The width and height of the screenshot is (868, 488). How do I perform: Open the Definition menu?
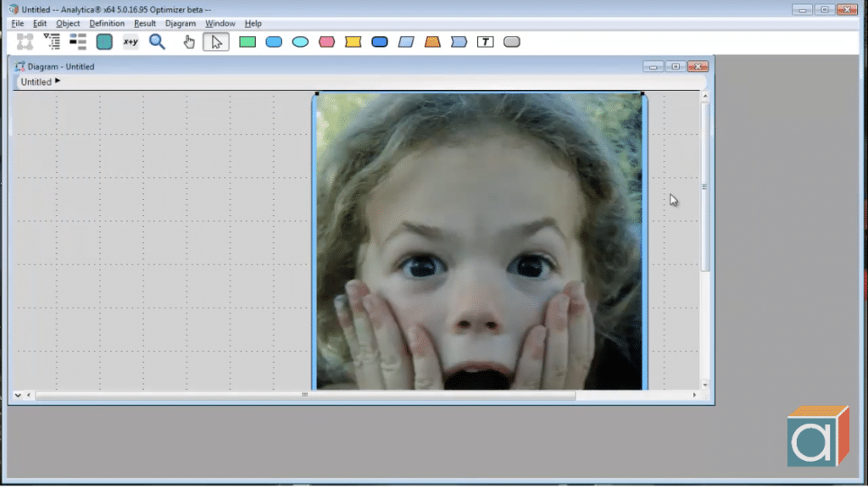coord(107,24)
